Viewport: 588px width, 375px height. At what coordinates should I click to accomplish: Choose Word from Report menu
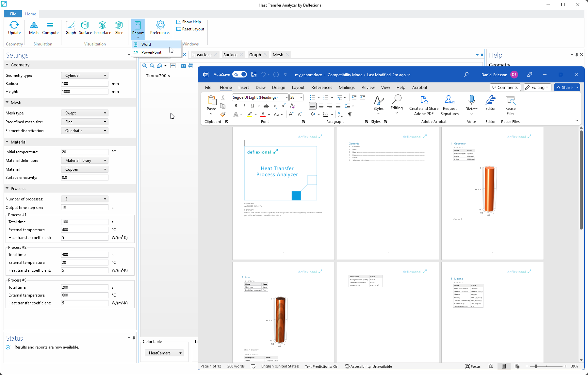coord(156,44)
